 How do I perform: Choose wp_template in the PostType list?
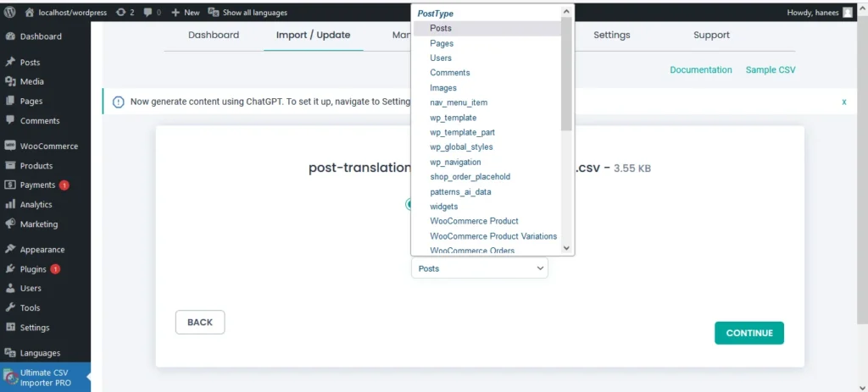click(x=487, y=118)
